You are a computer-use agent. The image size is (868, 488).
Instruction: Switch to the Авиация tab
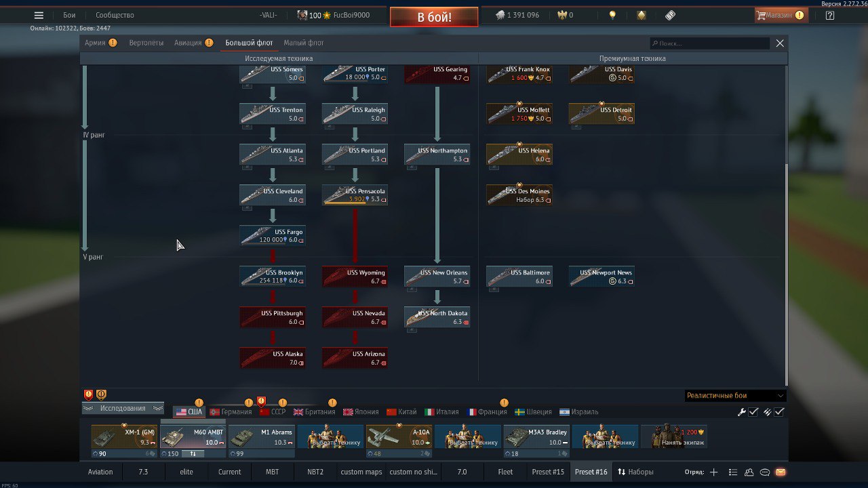pyautogui.click(x=188, y=43)
